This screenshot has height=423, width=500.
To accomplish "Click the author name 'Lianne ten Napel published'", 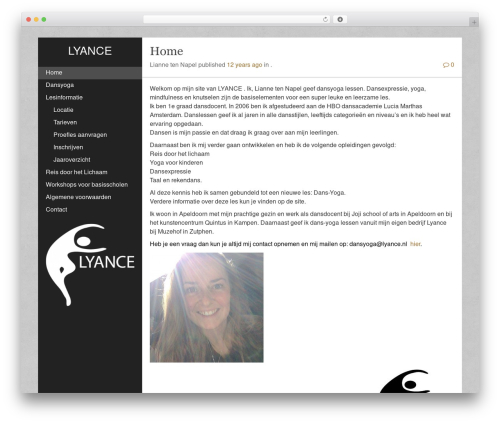I will [187, 65].
